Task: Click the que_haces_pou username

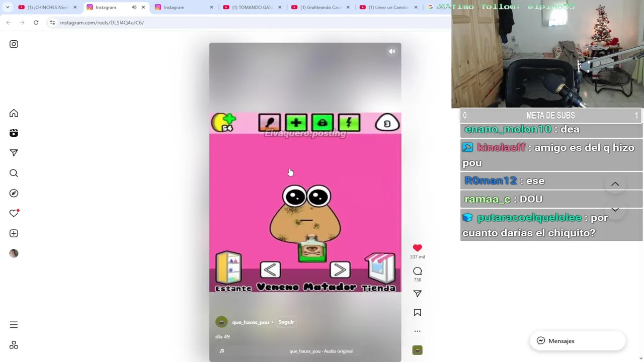Action: click(250, 322)
